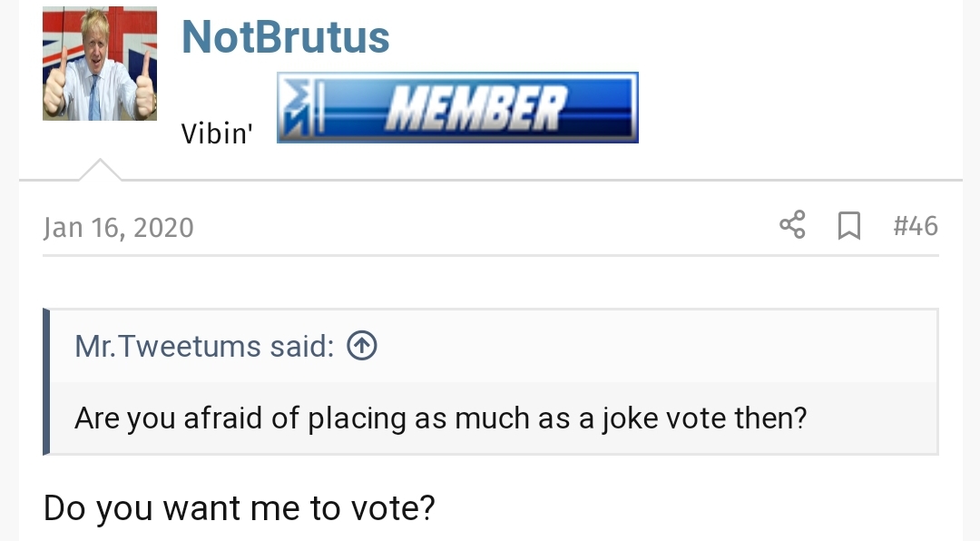The height and width of the screenshot is (541, 980).
Task: Click the grey header strip of quote box
Action: pyautogui.click(x=635, y=346)
